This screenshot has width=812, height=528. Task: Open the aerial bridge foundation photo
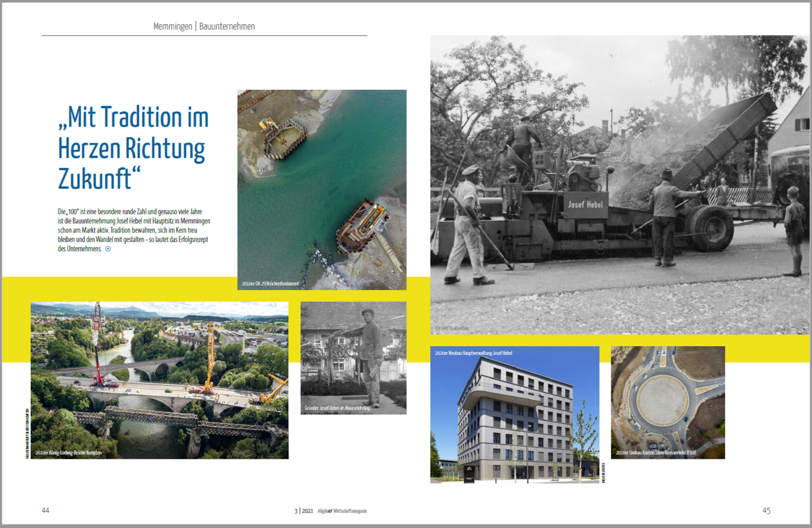pos(322,190)
